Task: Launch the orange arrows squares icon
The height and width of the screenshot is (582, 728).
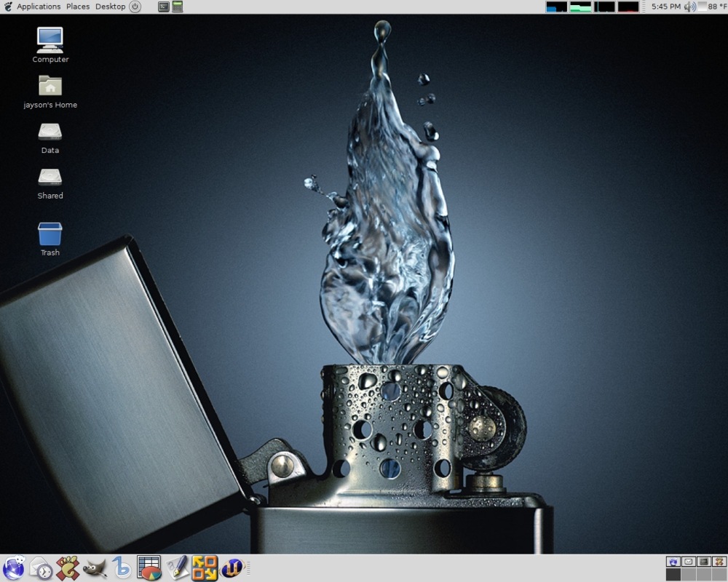Action: pos(205,567)
